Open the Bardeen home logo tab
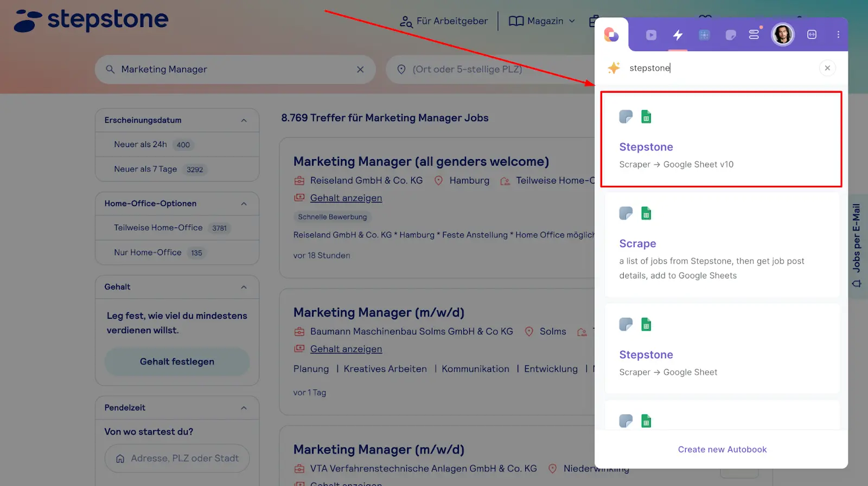 point(611,35)
